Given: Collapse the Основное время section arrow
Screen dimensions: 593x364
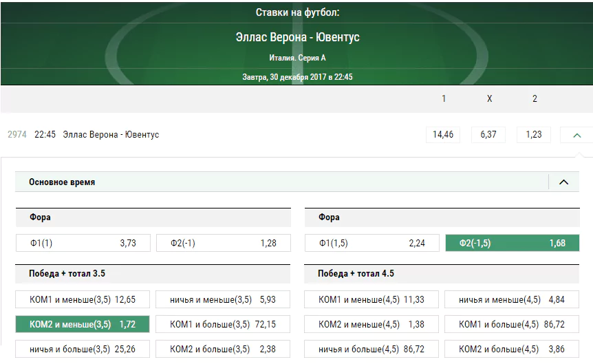Looking at the screenshot, I should click(x=563, y=182).
